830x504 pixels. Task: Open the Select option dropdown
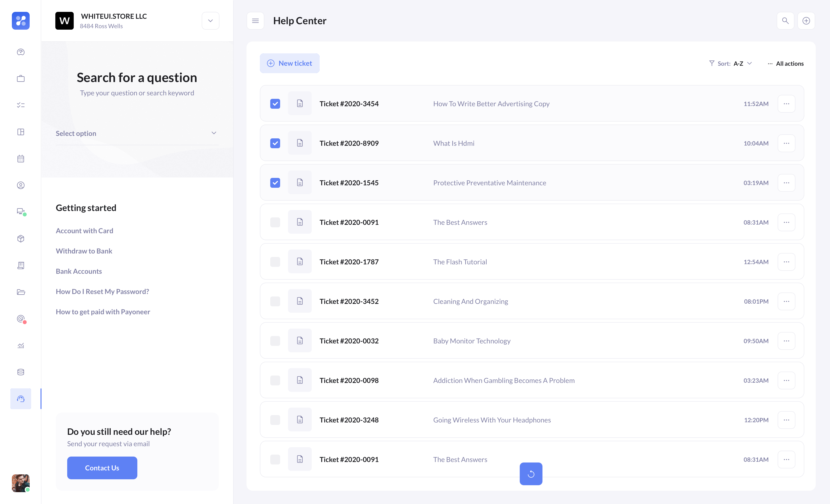click(x=137, y=133)
